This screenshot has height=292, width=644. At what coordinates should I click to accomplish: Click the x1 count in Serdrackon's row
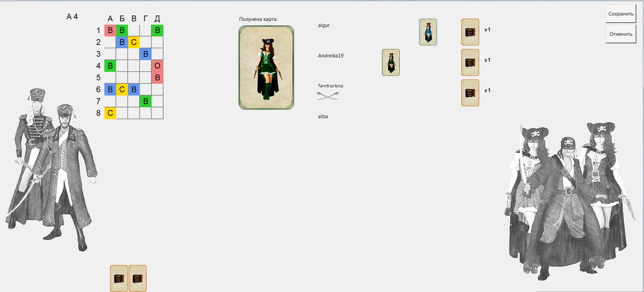[487, 90]
